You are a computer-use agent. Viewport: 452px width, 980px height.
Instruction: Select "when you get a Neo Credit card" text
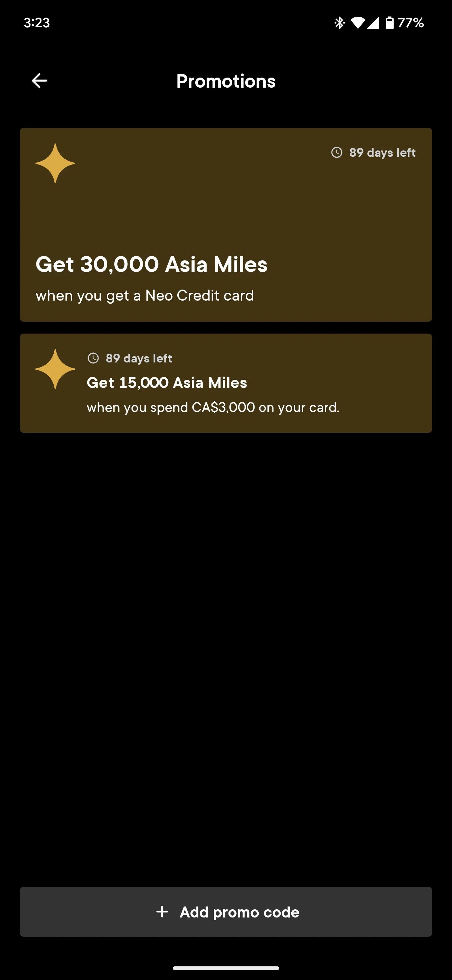[x=144, y=296]
